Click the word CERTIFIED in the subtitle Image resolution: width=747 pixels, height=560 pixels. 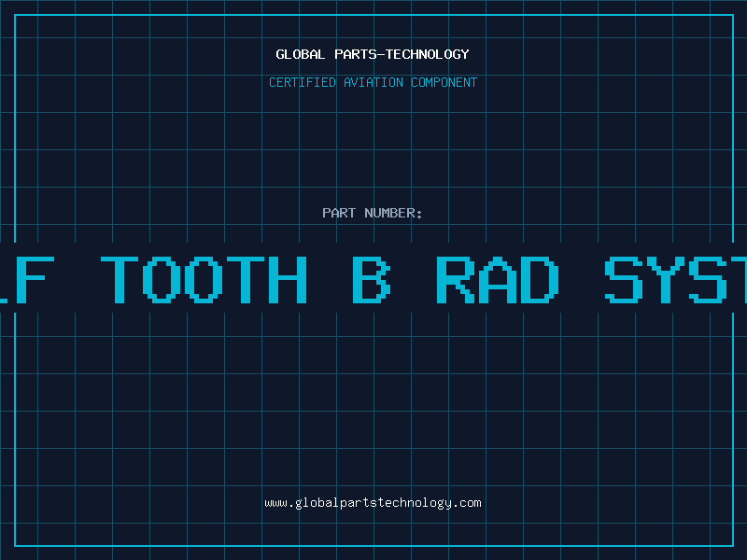[303, 82]
